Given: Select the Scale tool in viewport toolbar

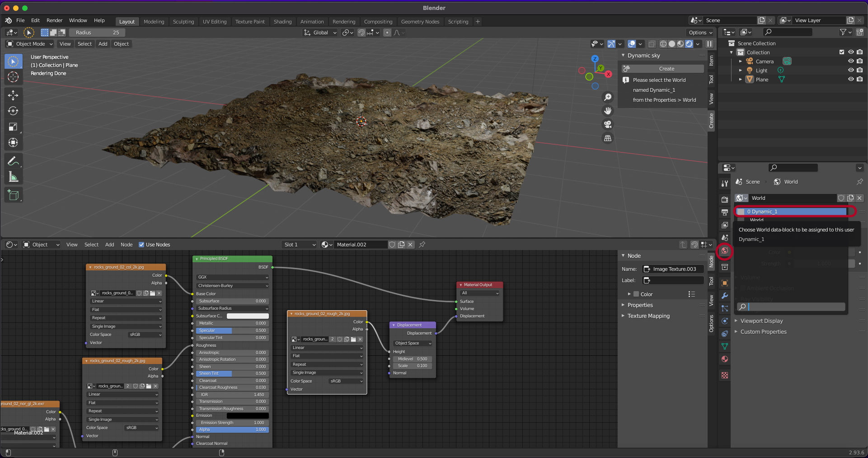Looking at the screenshot, I should [13, 127].
